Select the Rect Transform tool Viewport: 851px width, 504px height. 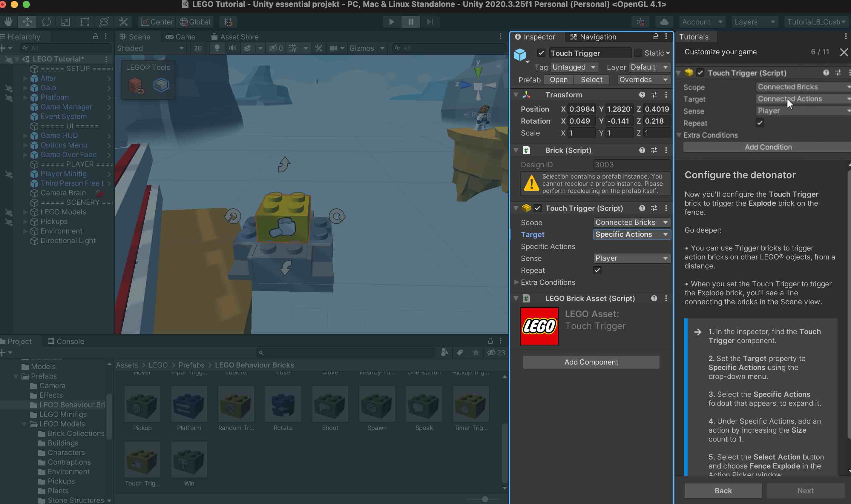(x=85, y=22)
